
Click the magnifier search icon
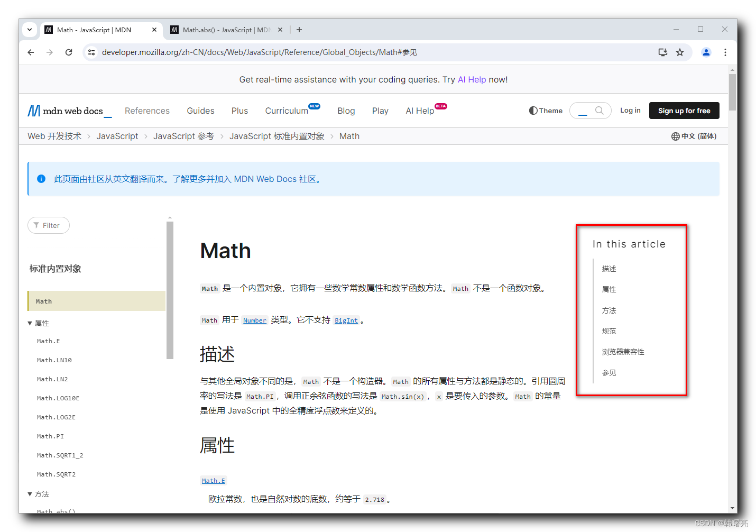tap(599, 111)
